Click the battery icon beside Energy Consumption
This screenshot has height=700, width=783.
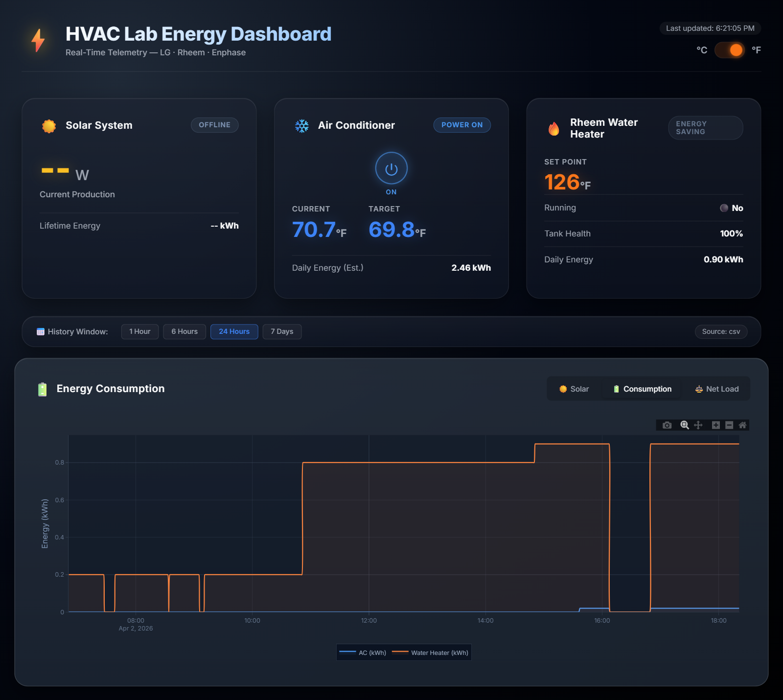coord(43,389)
